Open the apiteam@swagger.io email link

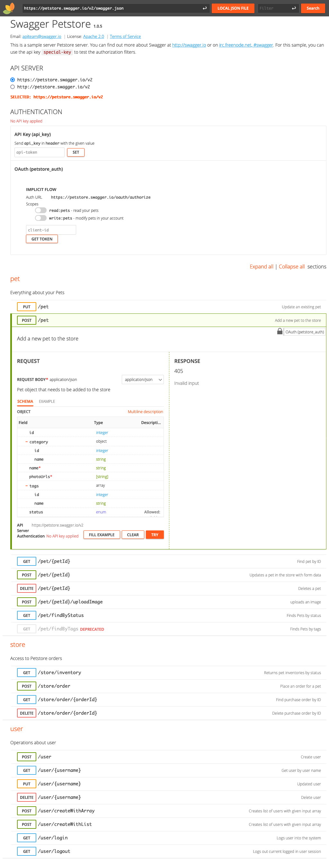coord(42,36)
